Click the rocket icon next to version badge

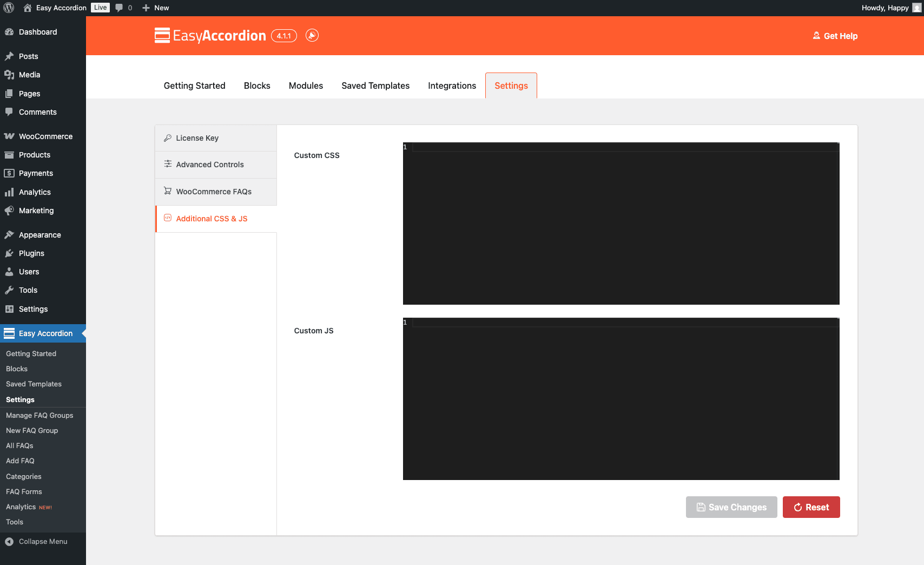312,35
